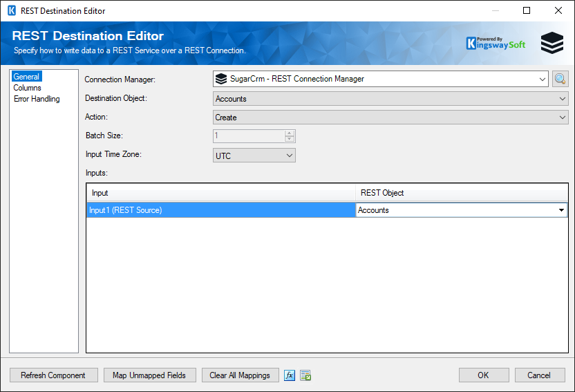Image resolution: width=575 pixels, height=392 pixels.
Task: Decrease Batch Size with down arrow
Action: point(290,138)
